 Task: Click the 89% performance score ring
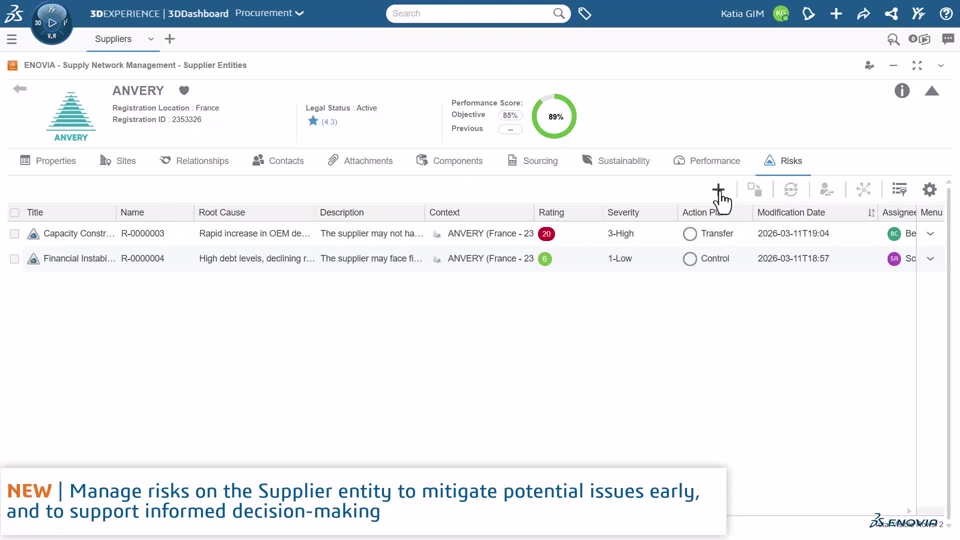tap(554, 116)
